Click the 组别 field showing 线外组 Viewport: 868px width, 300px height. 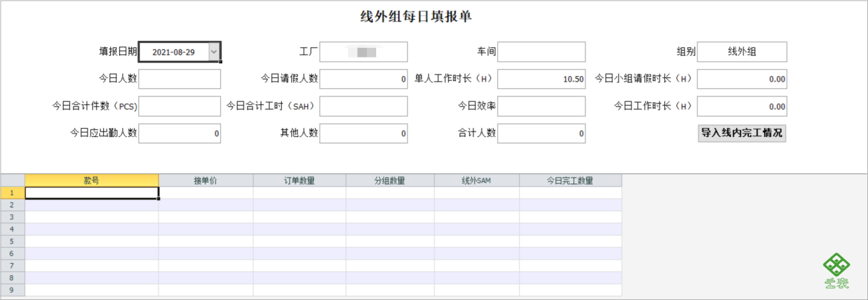click(741, 52)
